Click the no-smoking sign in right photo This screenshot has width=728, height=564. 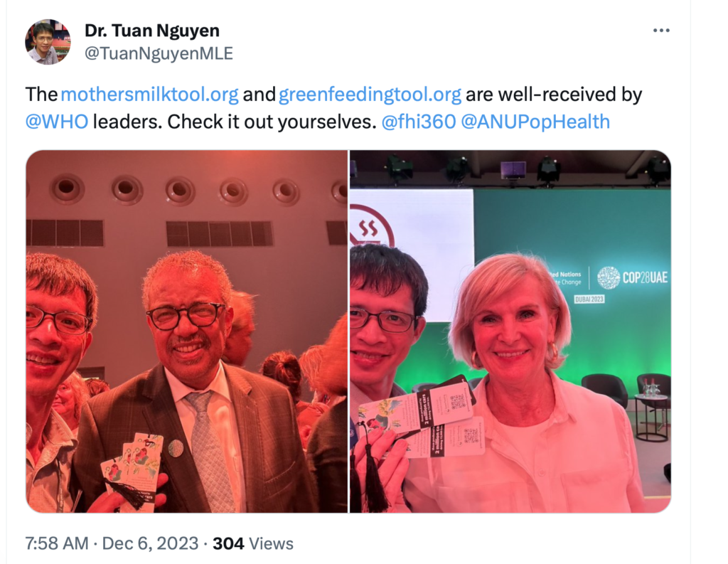point(371,227)
